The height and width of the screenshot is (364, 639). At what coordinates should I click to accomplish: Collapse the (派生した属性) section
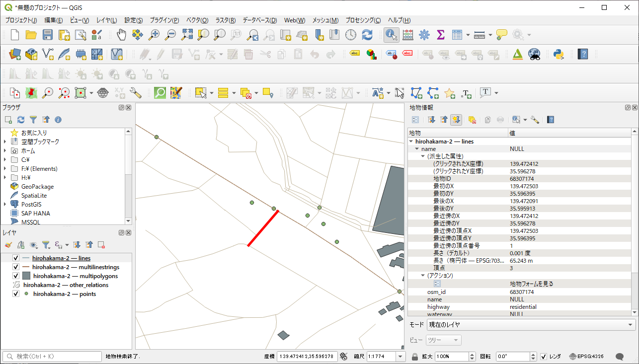(423, 156)
